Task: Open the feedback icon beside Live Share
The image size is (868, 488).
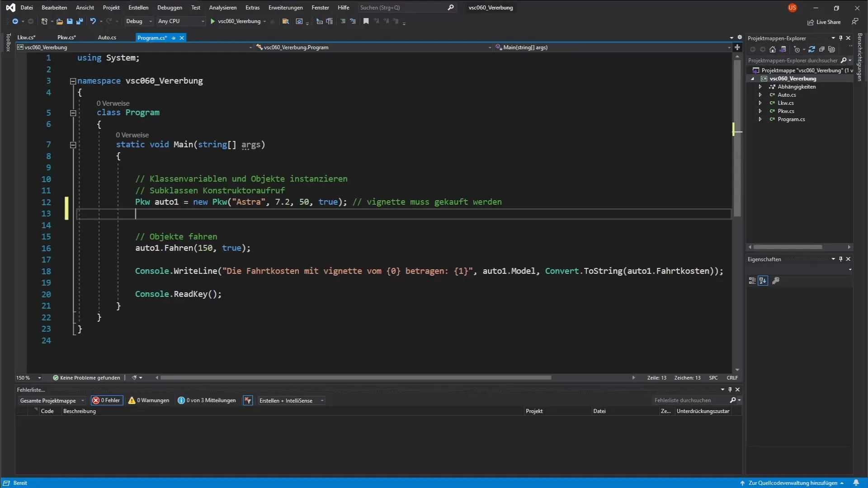Action: point(855,21)
